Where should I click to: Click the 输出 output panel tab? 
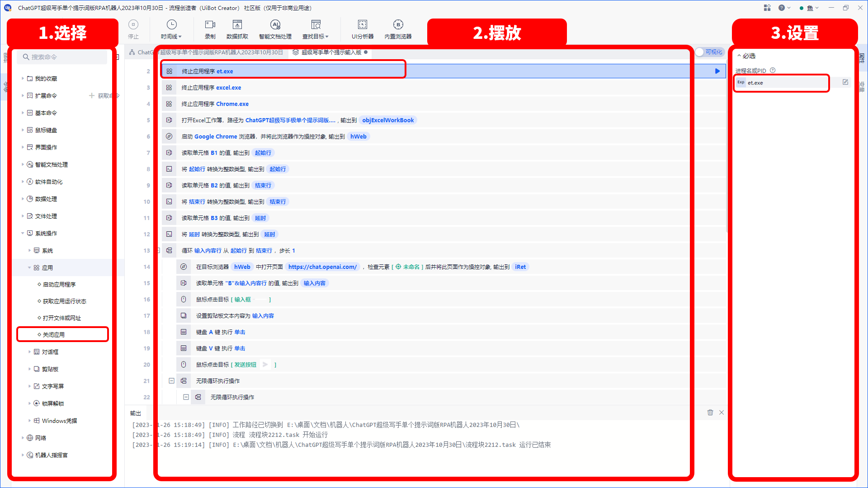[136, 413]
